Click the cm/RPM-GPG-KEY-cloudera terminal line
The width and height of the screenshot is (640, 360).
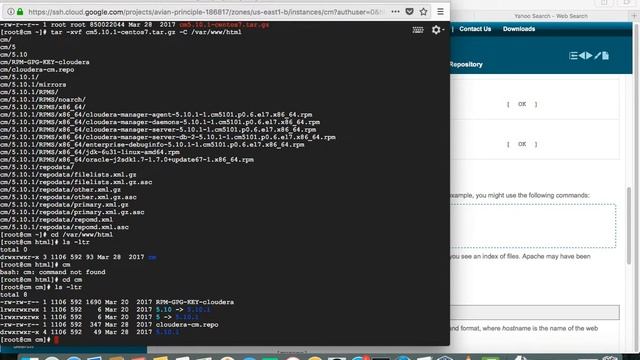pos(45,62)
